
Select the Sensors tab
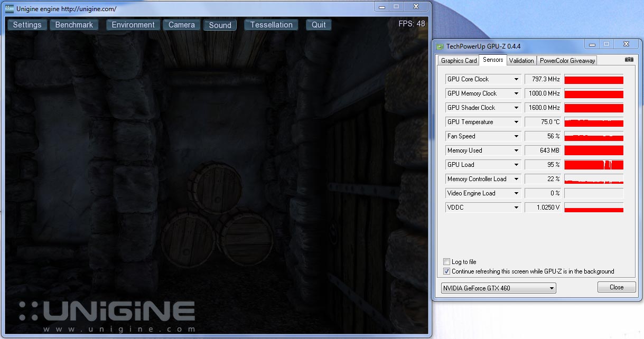tap(493, 60)
